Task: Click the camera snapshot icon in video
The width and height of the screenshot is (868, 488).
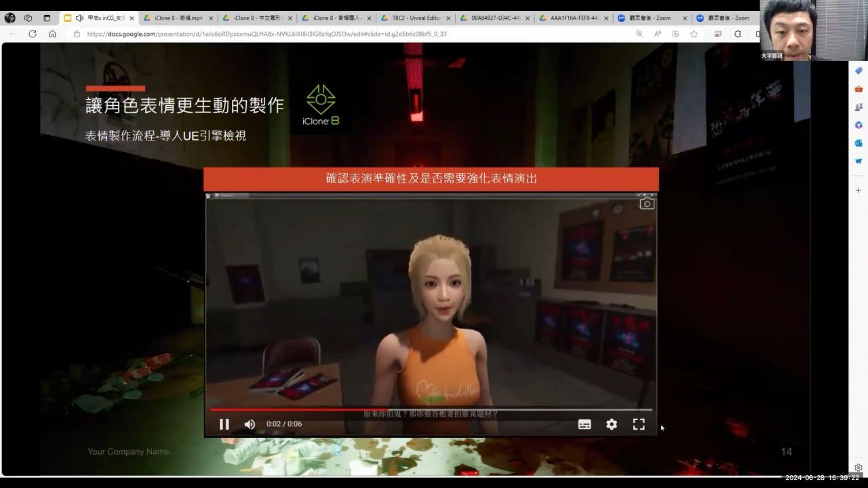Action: click(647, 204)
